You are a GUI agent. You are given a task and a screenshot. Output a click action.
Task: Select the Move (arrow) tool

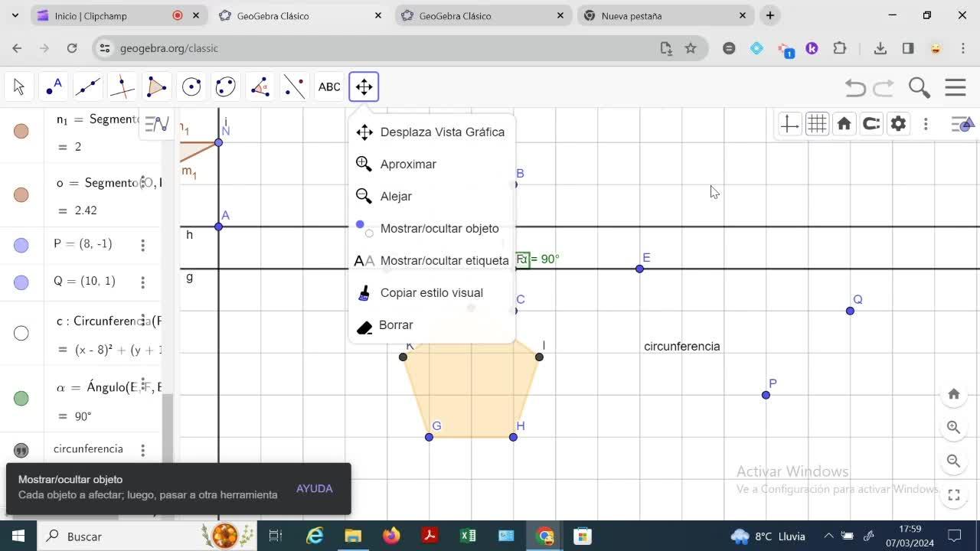coord(19,87)
